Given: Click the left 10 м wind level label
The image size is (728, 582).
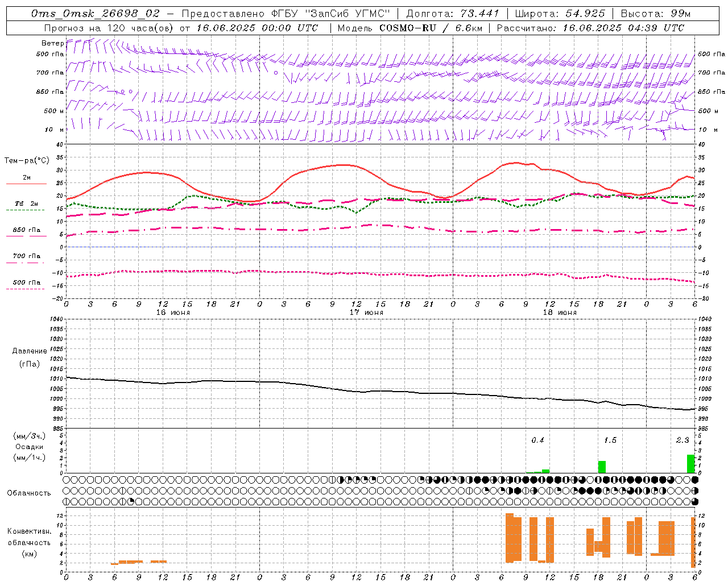Looking at the screenshot, I should [55, 130].
